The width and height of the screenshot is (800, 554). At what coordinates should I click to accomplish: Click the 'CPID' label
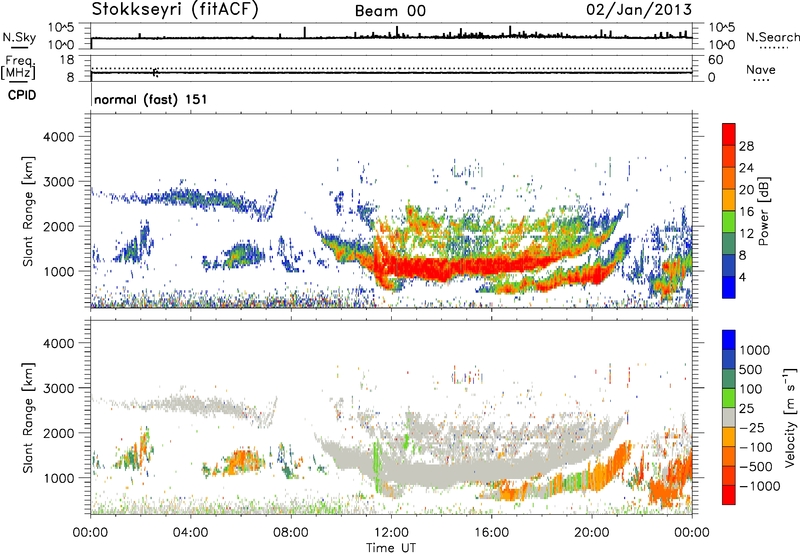coord(22,95)
